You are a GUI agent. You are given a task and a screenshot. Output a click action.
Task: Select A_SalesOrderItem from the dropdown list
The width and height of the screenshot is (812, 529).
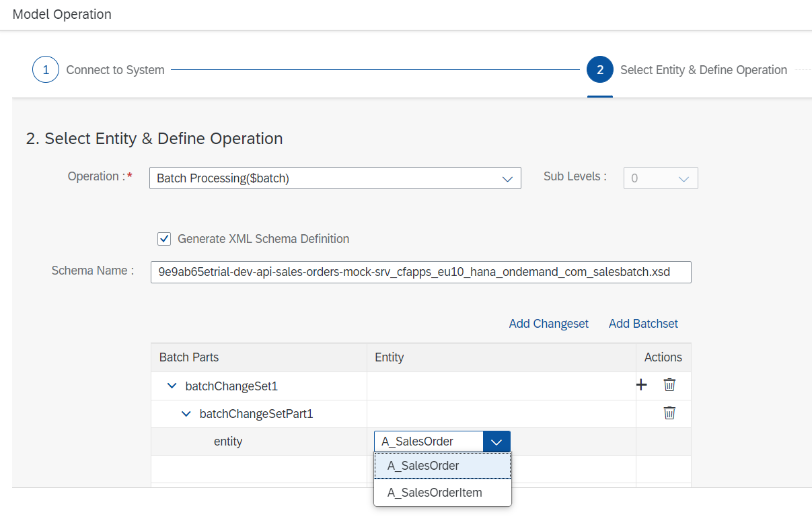tap(435, 493)
